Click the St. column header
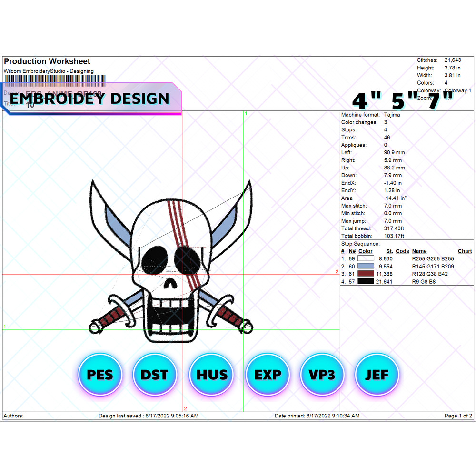The image size is (476, 476). 389,251
